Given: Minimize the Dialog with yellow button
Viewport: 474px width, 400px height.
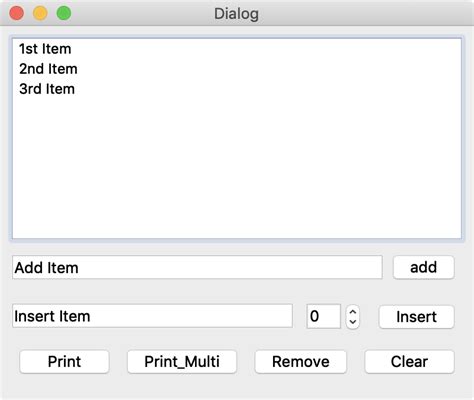Looking at the screenshot, I should (40, 13).
